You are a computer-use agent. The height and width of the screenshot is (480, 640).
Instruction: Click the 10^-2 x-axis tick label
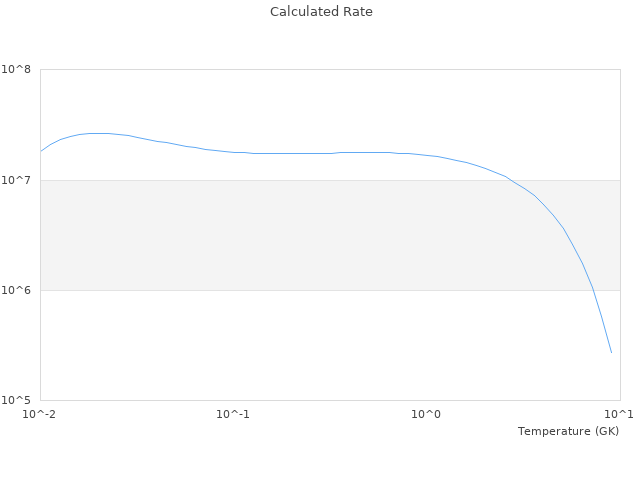(x=40, y=415)
